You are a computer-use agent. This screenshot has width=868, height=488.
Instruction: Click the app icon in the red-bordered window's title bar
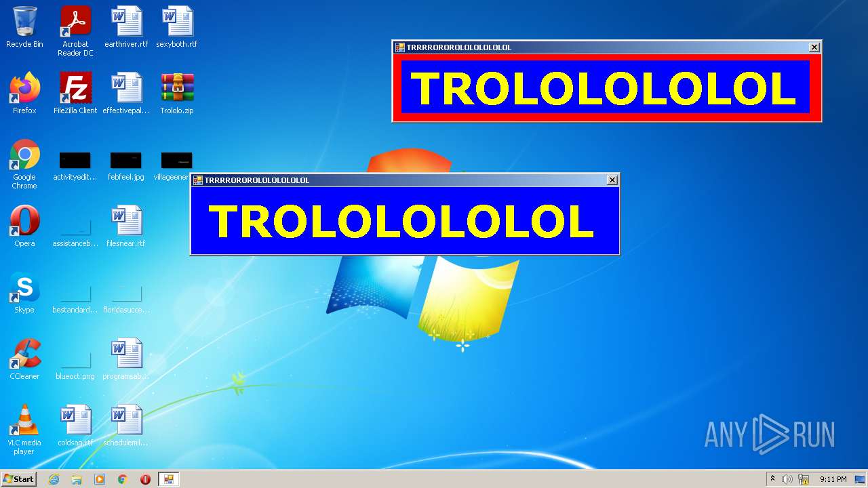tap(400, 47)
